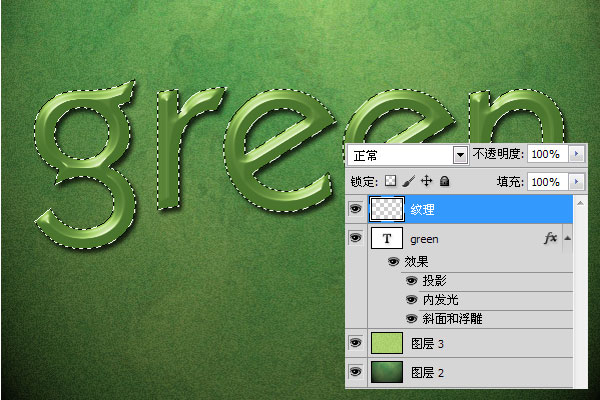
Task: Click the lock all padlock icon
Action: pyautogui.click(x=443, y=182)
